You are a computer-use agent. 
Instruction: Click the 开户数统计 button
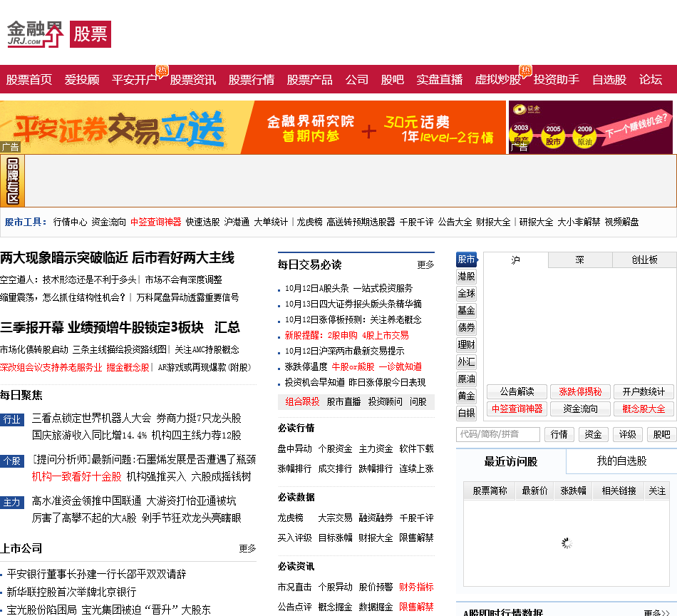[x=644, y=392]
